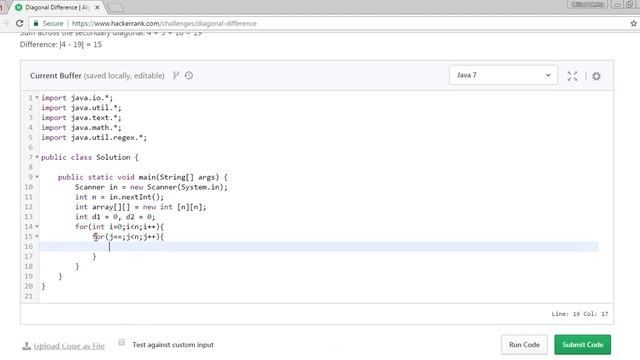The width and height of the screenshot is (640, 360).
Task: Click the '(saved locally, editable)' text
Action: (x=124, y=76)
